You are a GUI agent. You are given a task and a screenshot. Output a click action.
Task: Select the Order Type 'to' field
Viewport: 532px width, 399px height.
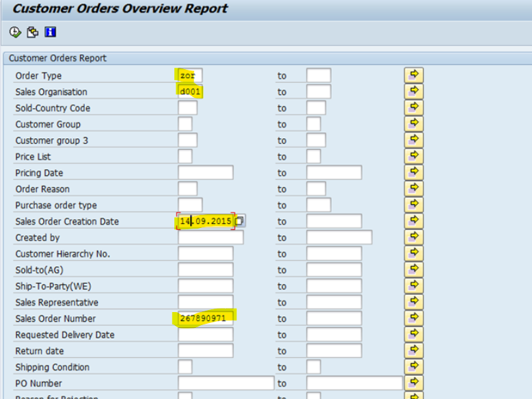(319, 75)
